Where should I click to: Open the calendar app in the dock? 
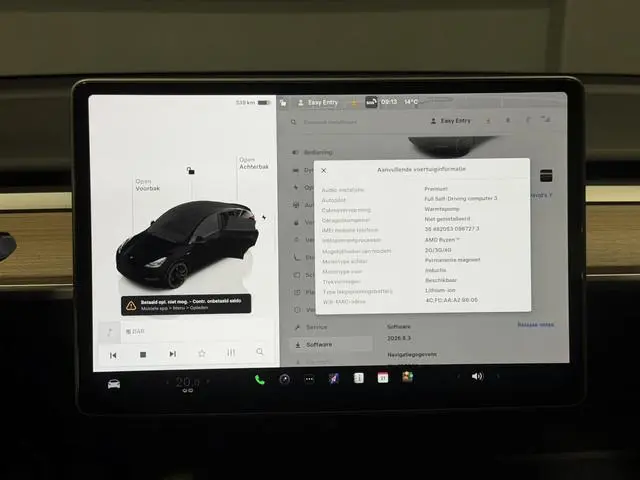383,378
